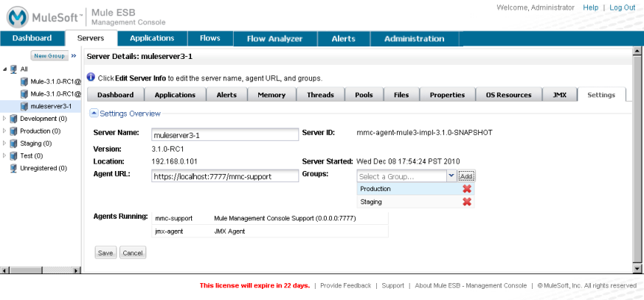Collapse the Settings Overview section
The image size is (644, 300).
94,114
